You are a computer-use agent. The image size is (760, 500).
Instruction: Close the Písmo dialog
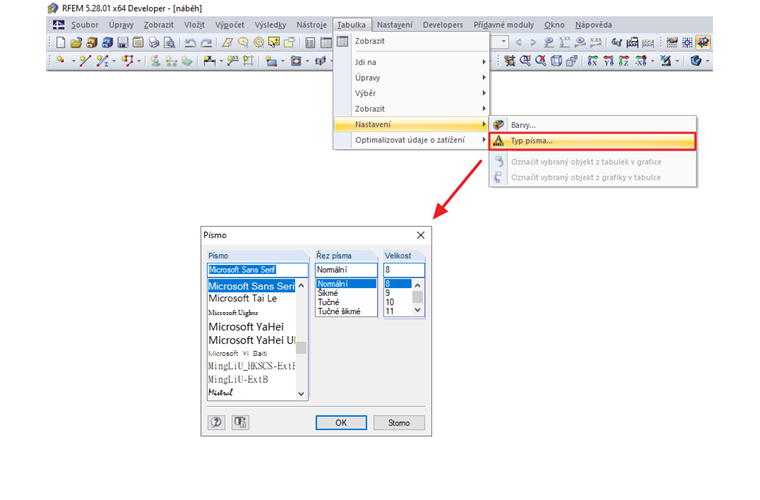coord(421,235)
